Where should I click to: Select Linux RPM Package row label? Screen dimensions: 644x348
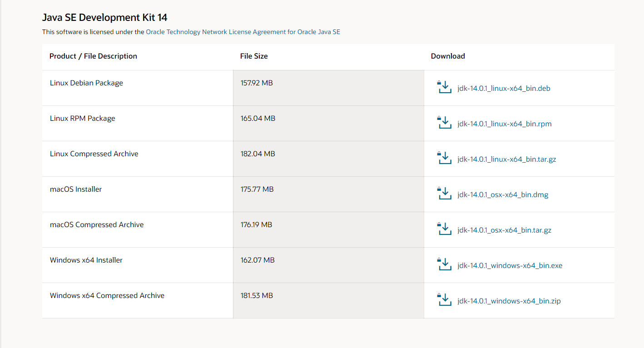83,119
